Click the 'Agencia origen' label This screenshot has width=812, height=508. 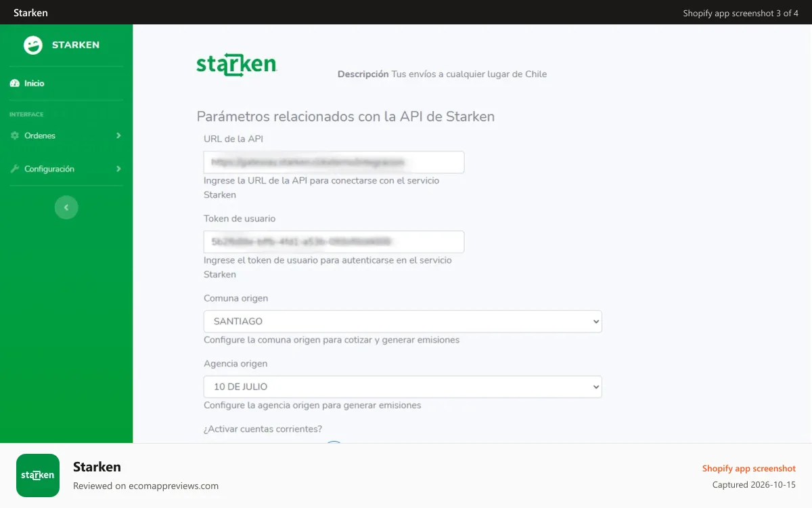(235, 364)
